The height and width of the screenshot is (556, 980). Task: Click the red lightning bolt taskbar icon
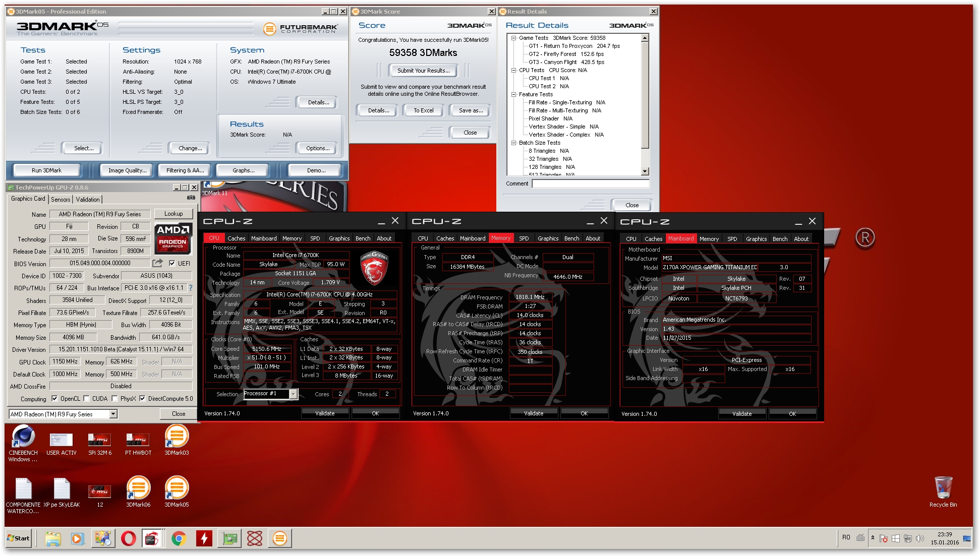pos(204,538)
